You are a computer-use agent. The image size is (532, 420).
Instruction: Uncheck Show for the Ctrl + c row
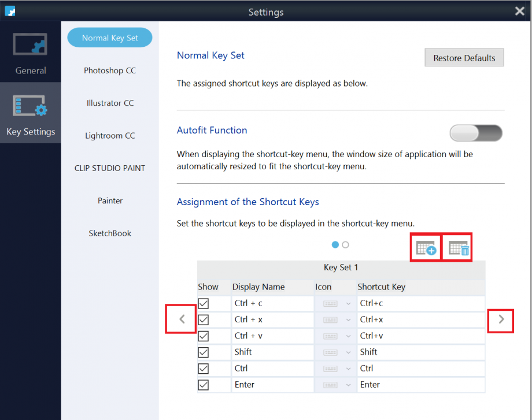coord(203,303)
